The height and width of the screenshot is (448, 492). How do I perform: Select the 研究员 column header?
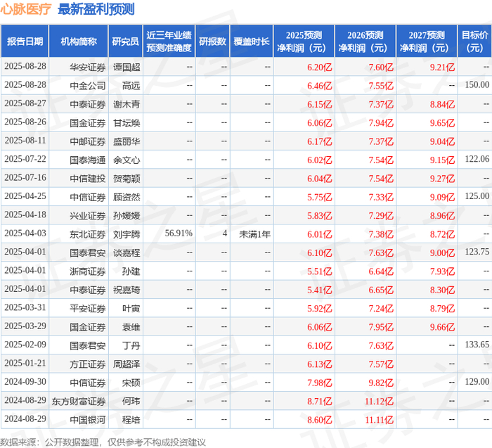tap(126, 41)
